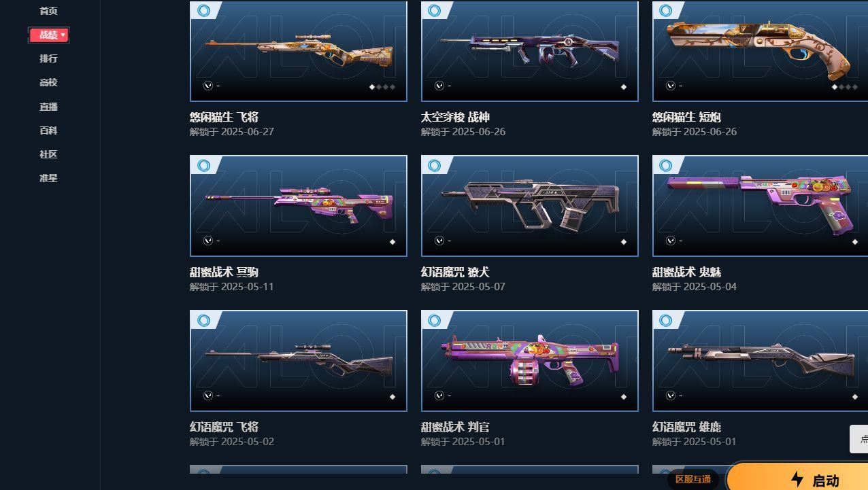The image size is (868, 490).
Task: Click the orange 启动 launch button
Action: (797, 477)
